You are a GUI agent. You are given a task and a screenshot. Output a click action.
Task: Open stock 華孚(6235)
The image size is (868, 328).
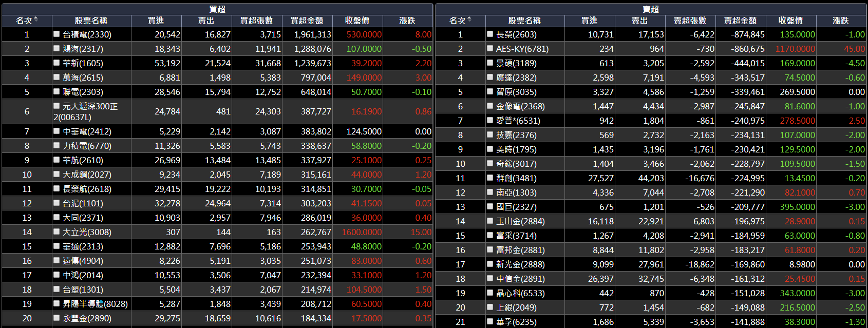[x=516, y=322]
